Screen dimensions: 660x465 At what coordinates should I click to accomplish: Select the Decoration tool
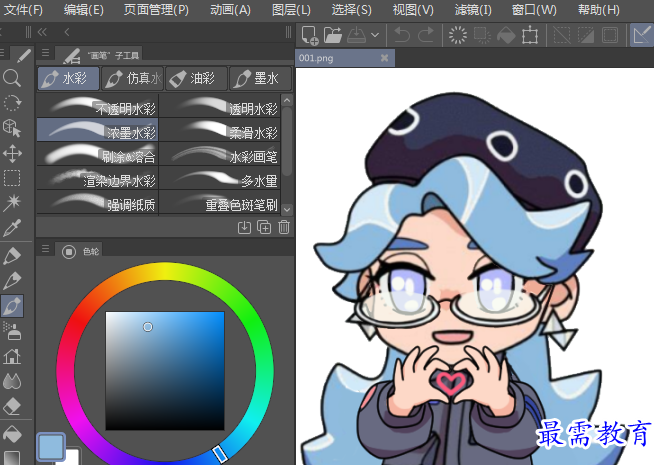12,356
